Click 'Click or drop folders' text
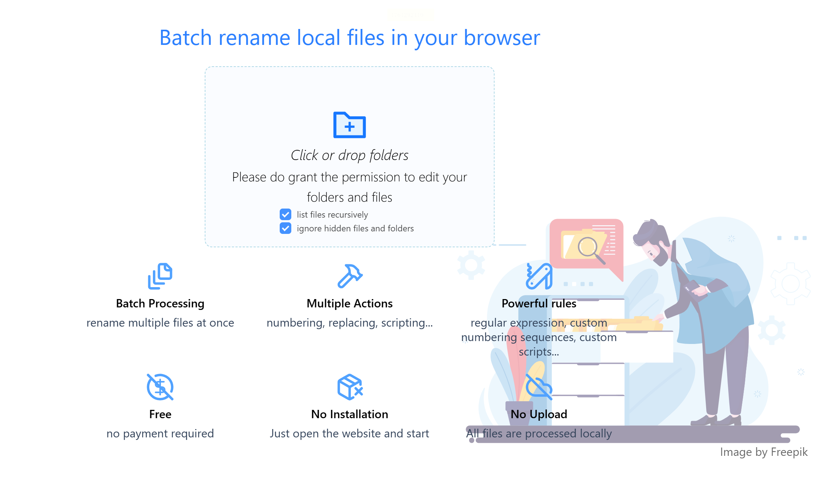Image resolution: width=821 pixels, height=504 pixels. pos(349,155)
